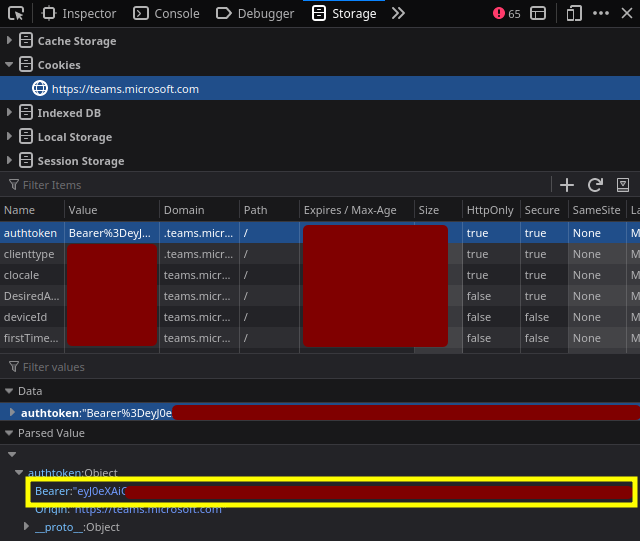Switch to the Console tab

[167, 13]
